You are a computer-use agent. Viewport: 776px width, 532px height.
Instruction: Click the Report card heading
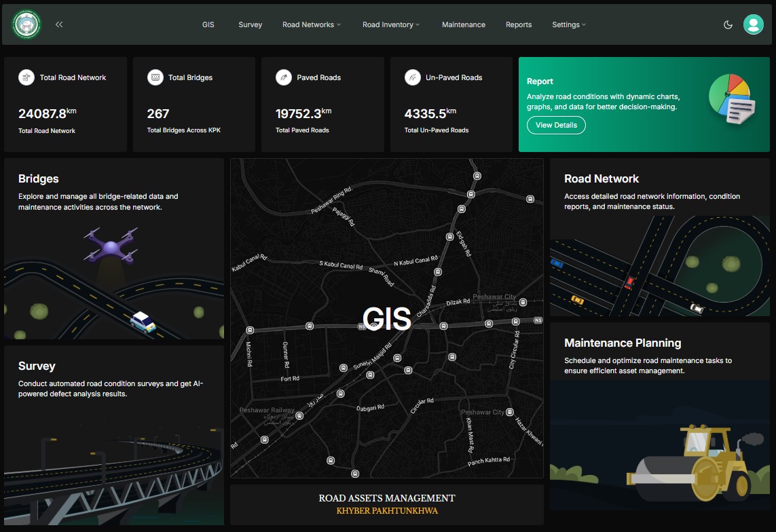click(x=540, y=81)
